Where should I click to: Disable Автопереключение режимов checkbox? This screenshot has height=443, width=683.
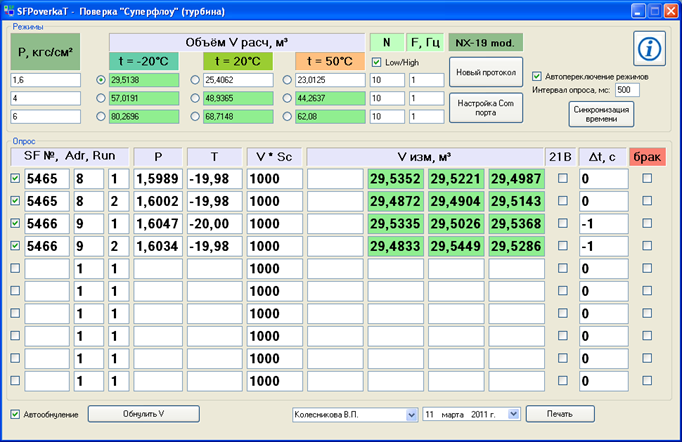537,77
